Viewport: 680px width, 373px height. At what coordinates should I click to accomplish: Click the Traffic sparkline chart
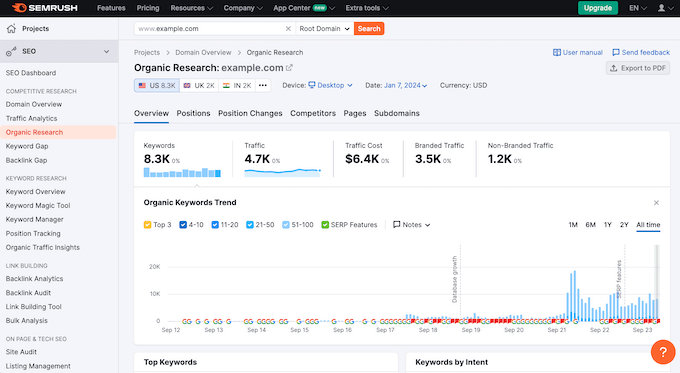[x=282, y=172]
